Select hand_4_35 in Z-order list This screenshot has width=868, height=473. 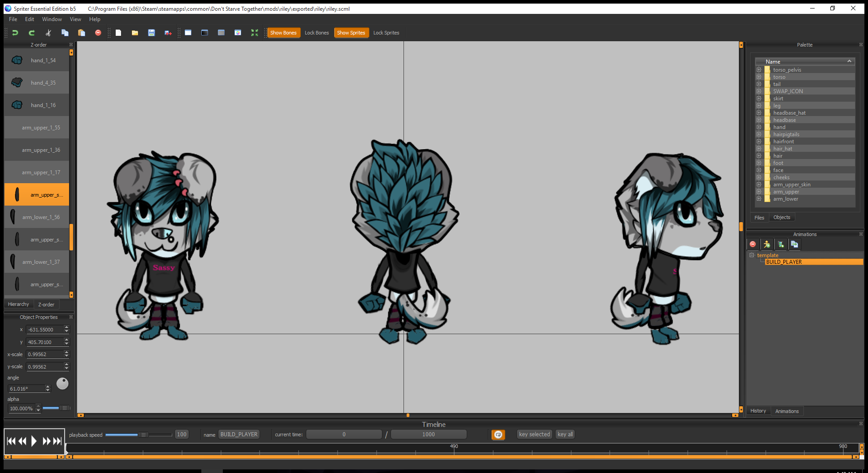click(x=37, y=83)
